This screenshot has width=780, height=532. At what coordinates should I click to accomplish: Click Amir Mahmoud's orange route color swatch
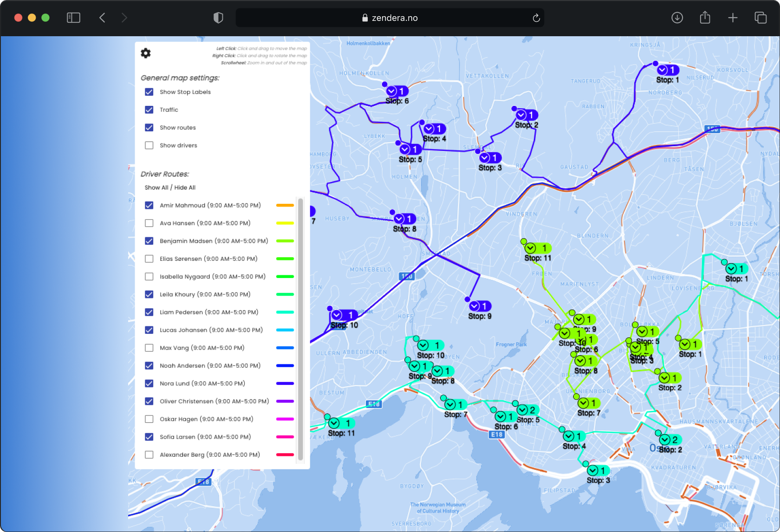coord(285,205)
